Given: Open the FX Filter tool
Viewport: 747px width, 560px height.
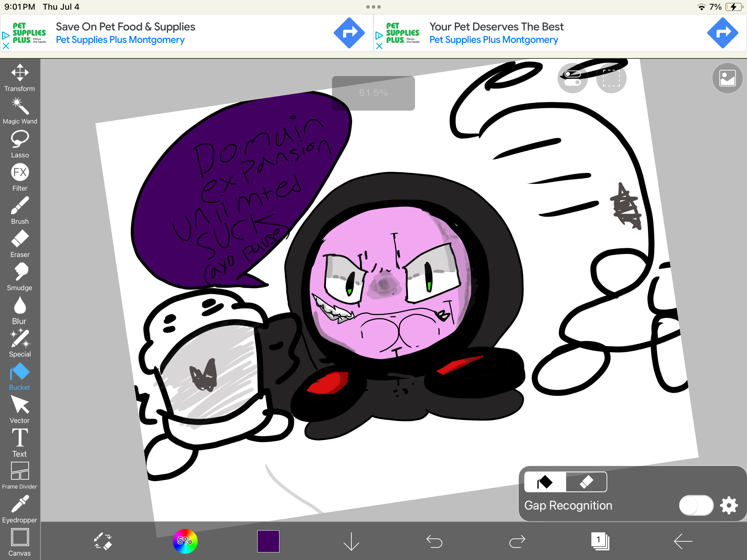Looking at the screenshot, I should [20, 177].
